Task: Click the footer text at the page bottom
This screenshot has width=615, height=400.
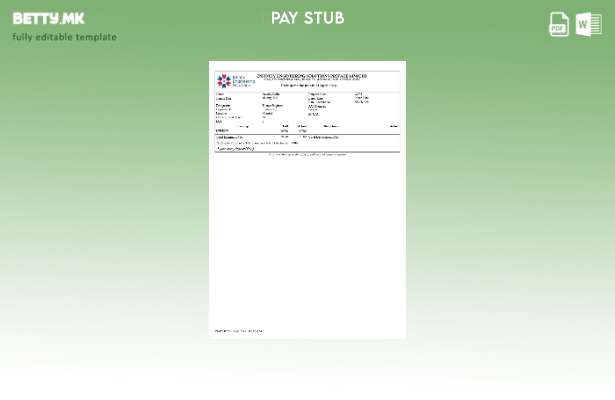Action: pos(238,331)
